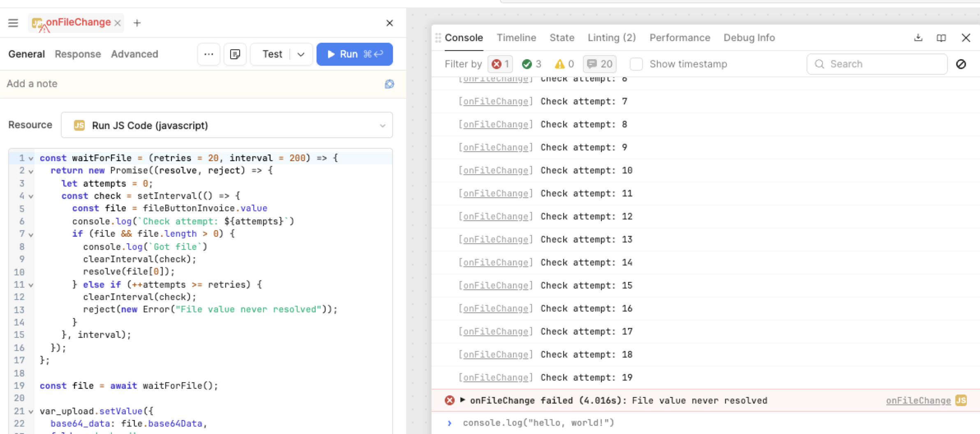Open the hamburger menu in query editor
Viewport: 980px width, 434px height.
13,23
